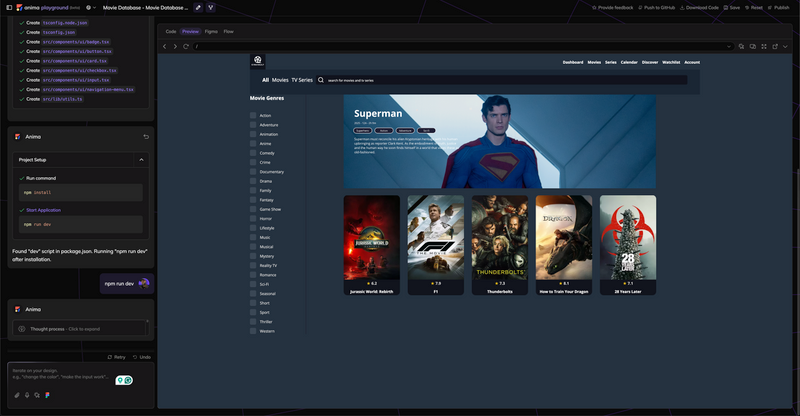Expand the Thought process section

(80, 329)
